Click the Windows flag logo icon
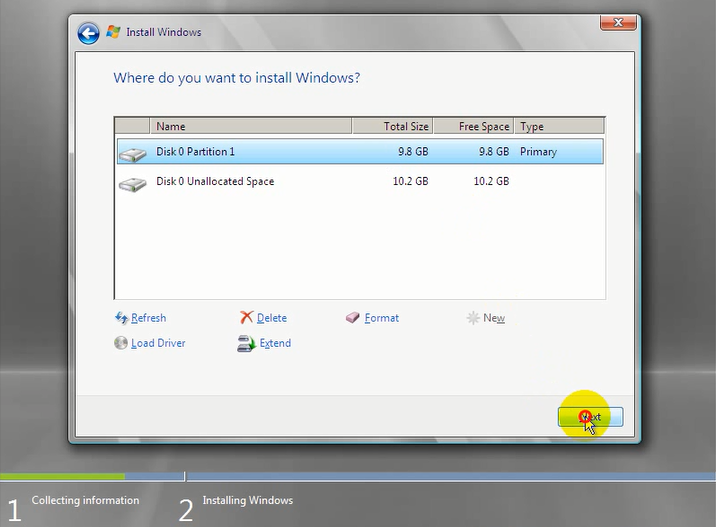The image size is (716, 527). click(x=113, y=32)
